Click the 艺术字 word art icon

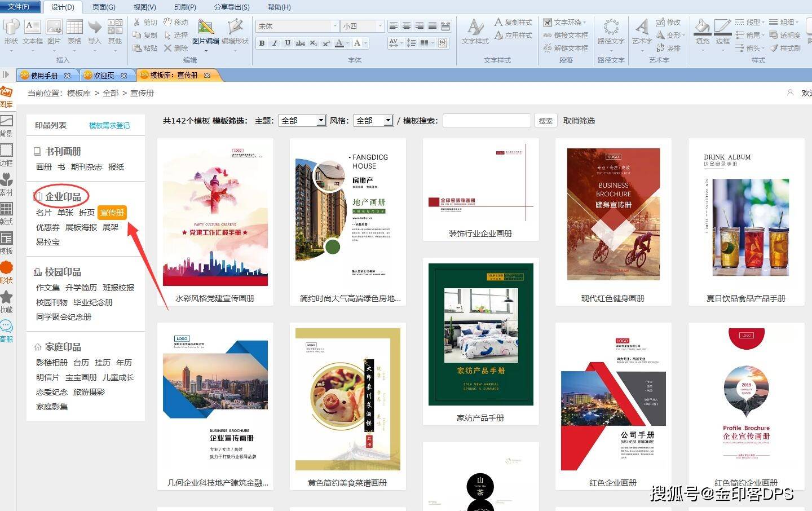[642, 32]
